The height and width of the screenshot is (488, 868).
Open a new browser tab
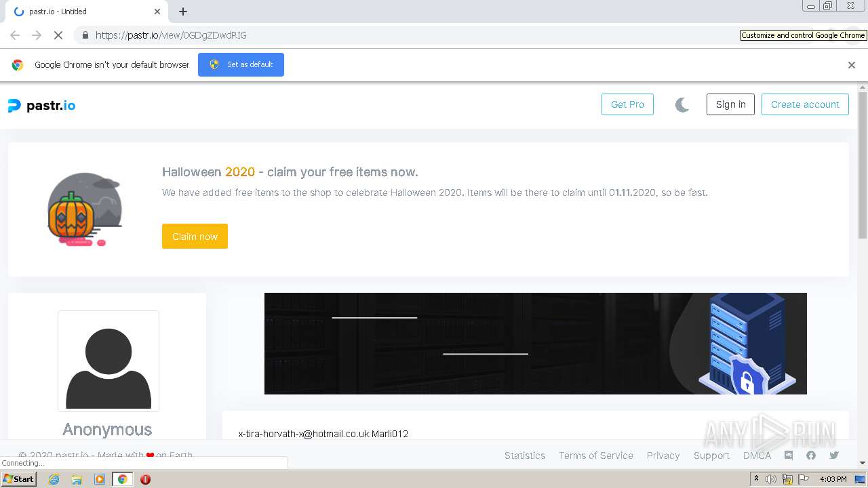click(x=183, y=12)
